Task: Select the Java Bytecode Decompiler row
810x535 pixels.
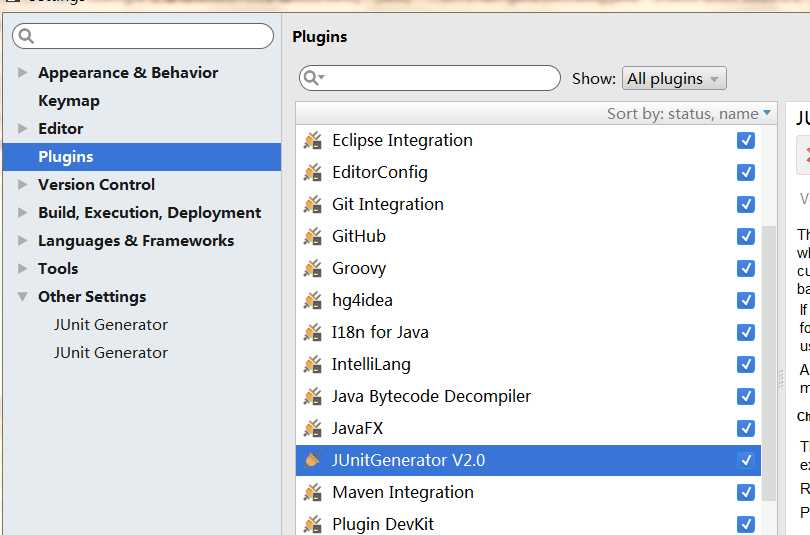Action: coord(528,397)
